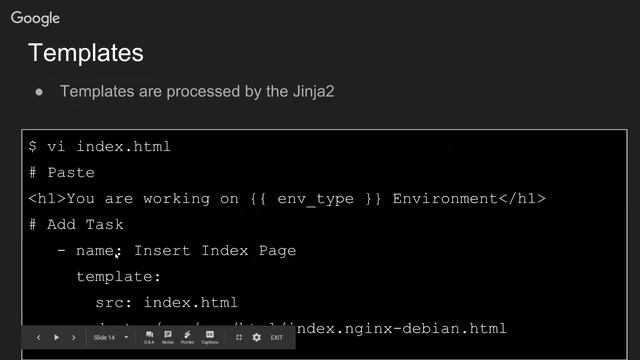The image size is (640, 360).
Task: Click the 'Templates' slide title
Action: coord(86,53)
